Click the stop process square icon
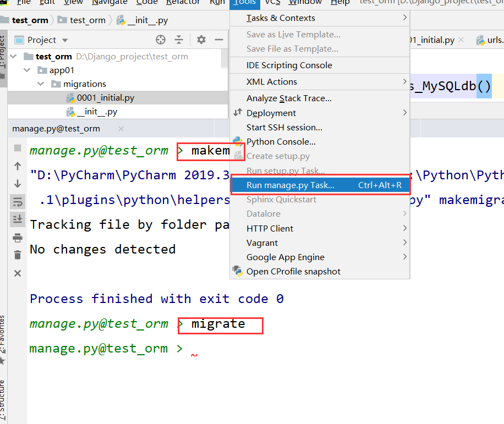The width and height of the screenshot is (504, 424). pos(18,148)
